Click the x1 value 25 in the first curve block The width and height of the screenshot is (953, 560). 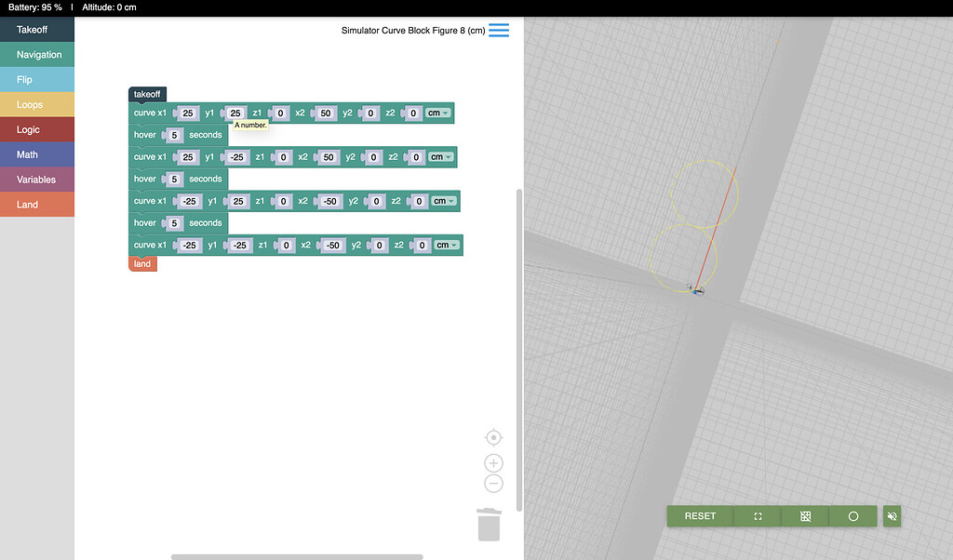click(188, 113)
